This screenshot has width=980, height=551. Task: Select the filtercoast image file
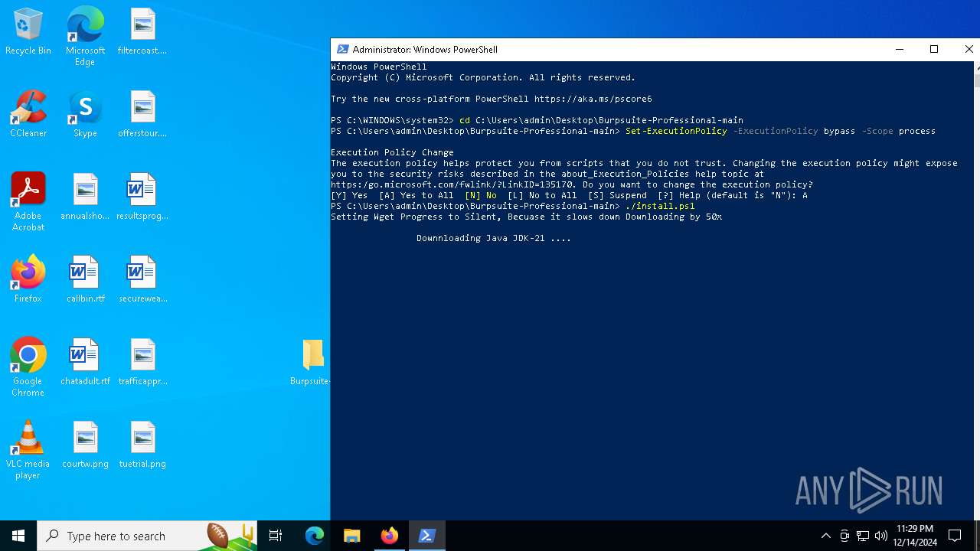tap(142, 32)
